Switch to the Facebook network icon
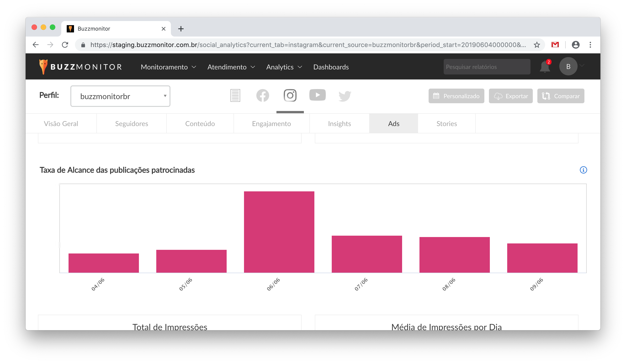Screen dimensions: 626x364 point(263,96)
